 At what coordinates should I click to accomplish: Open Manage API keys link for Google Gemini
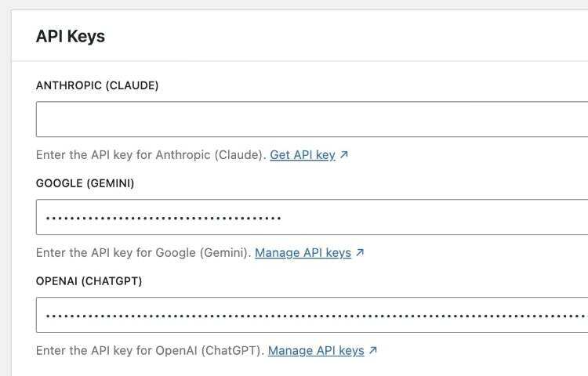pyautogui.click(x=303, y=253)
